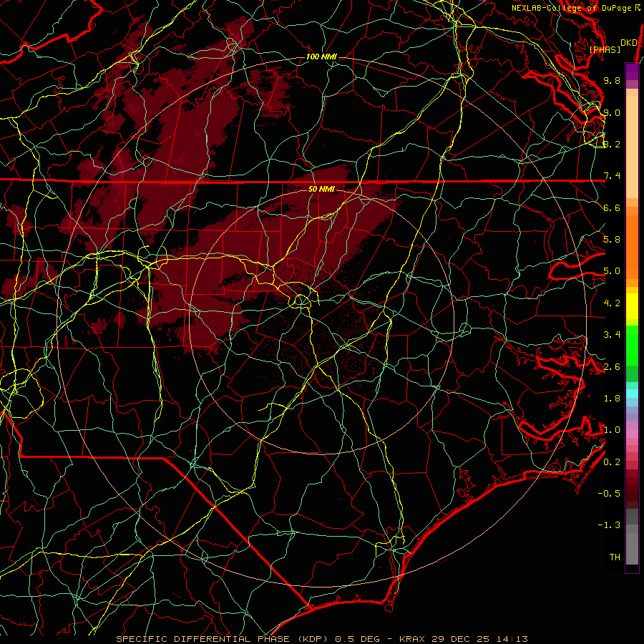Image resolution: width=644 pixels, height=644 pixels.
Task: Click the 100 NMI range ring label
Action: click(x=321, y=57)
